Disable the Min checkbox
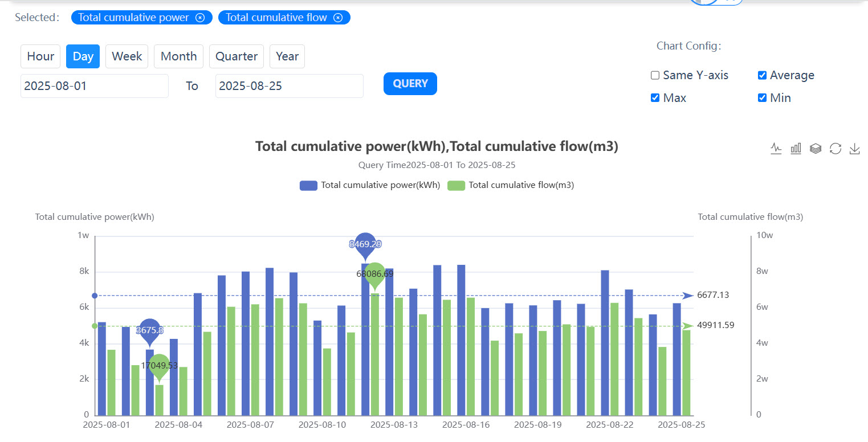Image resolution: width=868 pixels, height=442 pixels. point(762,98)
